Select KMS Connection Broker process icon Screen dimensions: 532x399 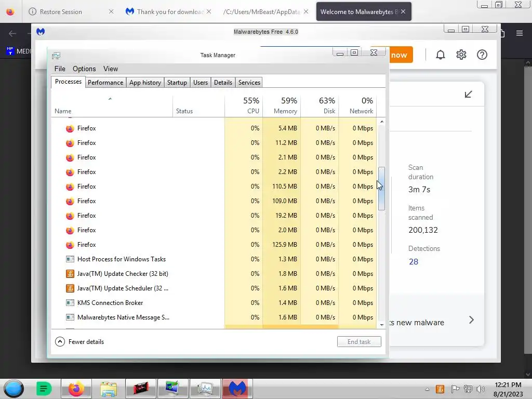click(x=70, y=303)
